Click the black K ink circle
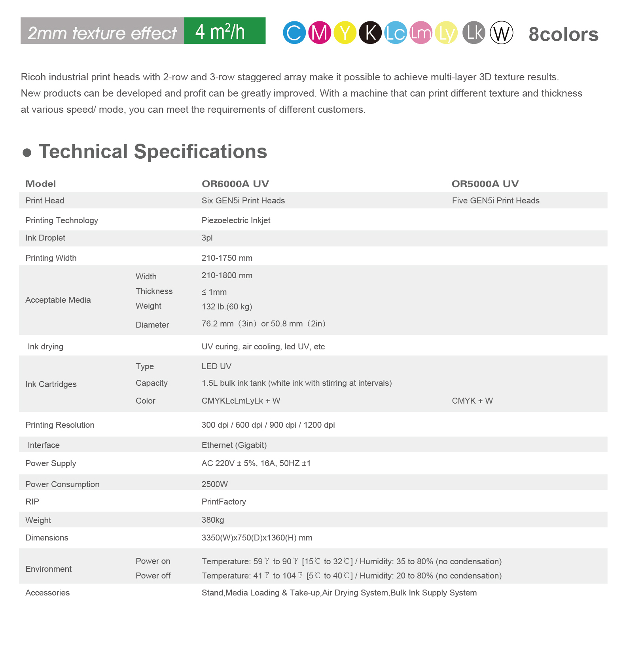The height and width of the screenshot is (658, 644). coord(370,32)
